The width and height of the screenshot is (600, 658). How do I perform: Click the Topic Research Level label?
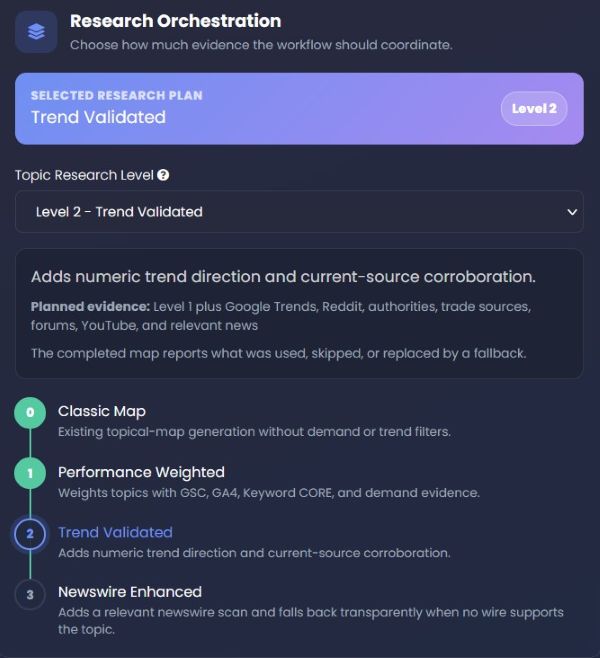coord(84,175)
